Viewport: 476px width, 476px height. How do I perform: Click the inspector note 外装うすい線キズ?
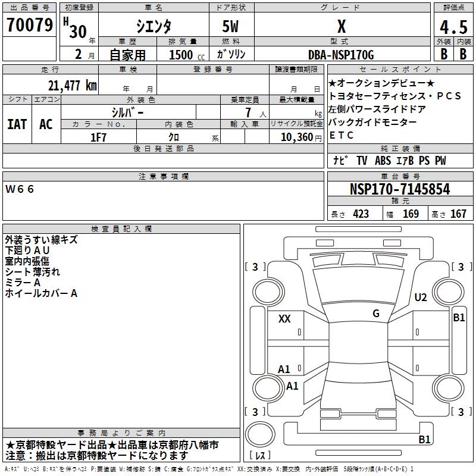[41, 240]
